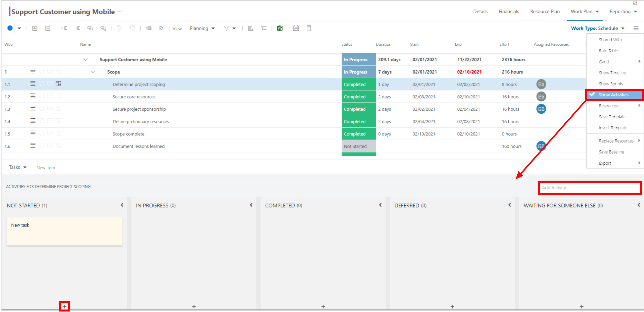
Task: Click the Add Activity input field
Action: point(590,188)
